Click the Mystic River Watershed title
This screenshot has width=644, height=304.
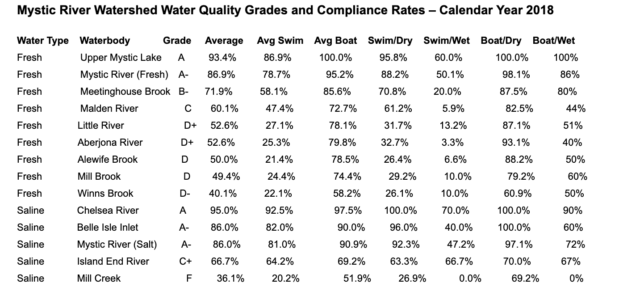285,10
